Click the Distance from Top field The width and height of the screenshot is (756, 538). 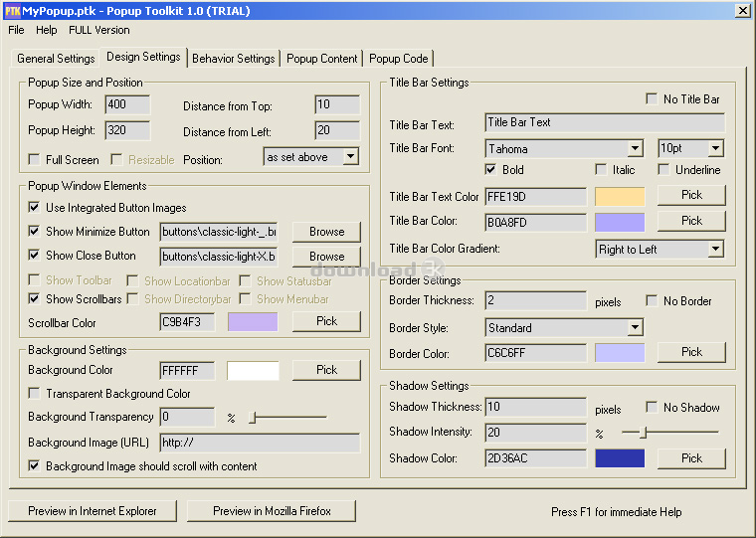click(x=337, y=104)
